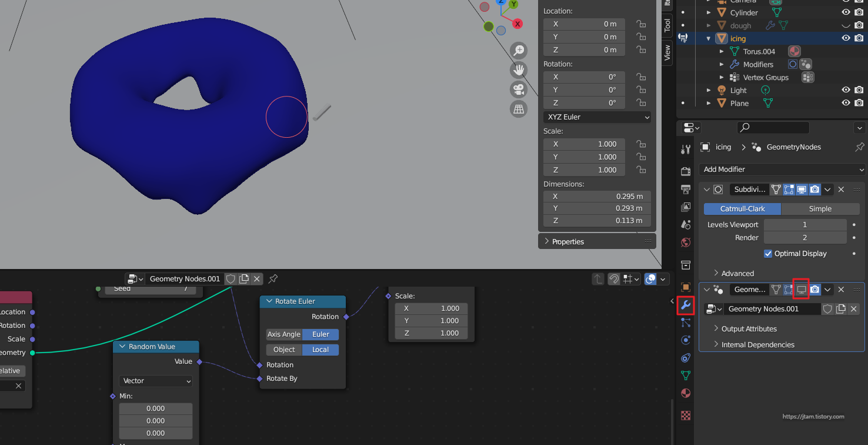This screenshot has width=868, height=445.
Task: Select Object space in Rotate Euler node
Action: (x=284, y=350)
